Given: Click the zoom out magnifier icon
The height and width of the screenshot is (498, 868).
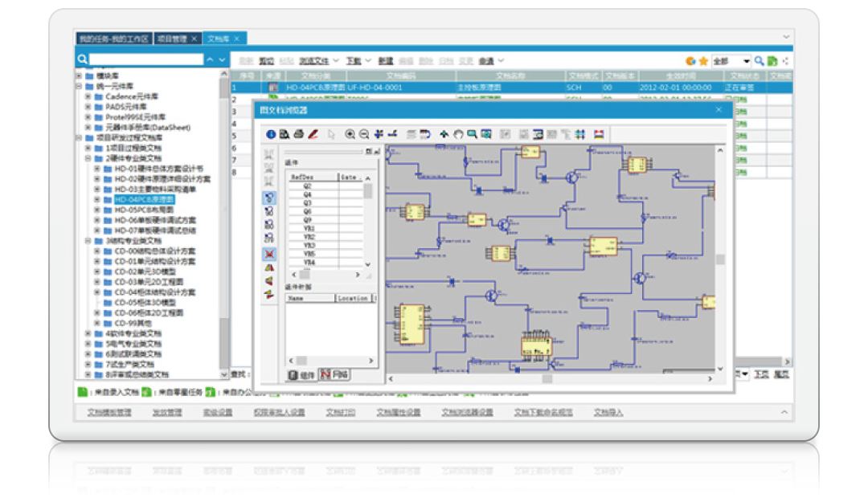Looking at the screenshot, I should coord(364,134).
